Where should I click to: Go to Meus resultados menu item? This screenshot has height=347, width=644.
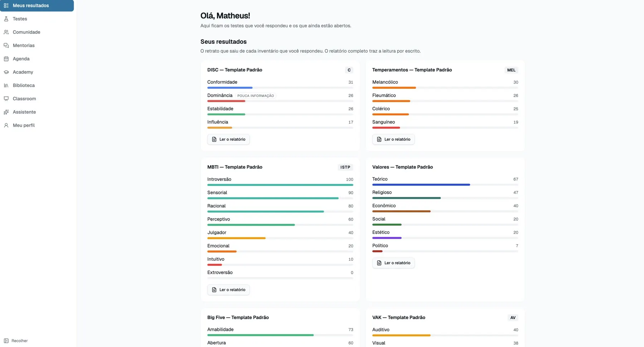coord(37,6)
